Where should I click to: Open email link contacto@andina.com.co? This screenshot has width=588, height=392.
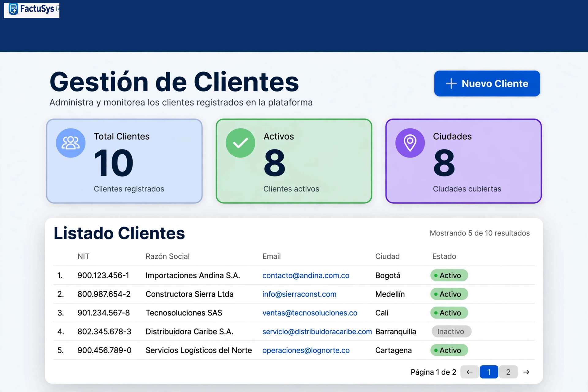point(306,275)
